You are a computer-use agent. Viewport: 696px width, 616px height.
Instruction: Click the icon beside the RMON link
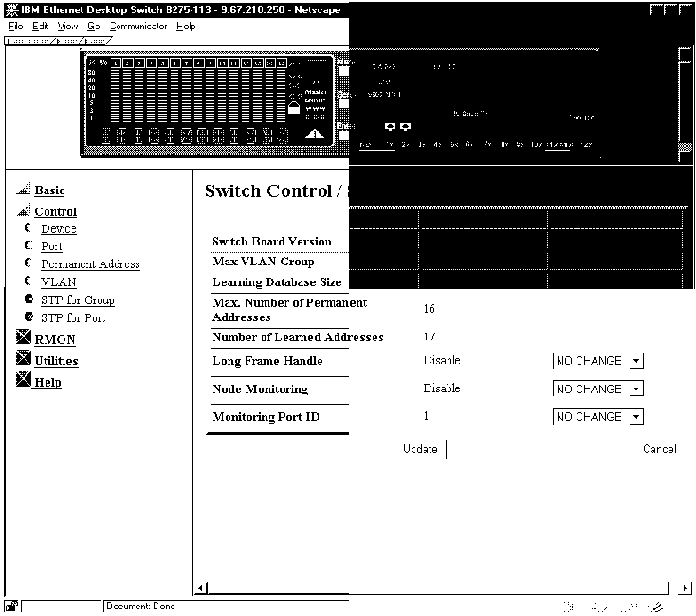coord(25,338)
